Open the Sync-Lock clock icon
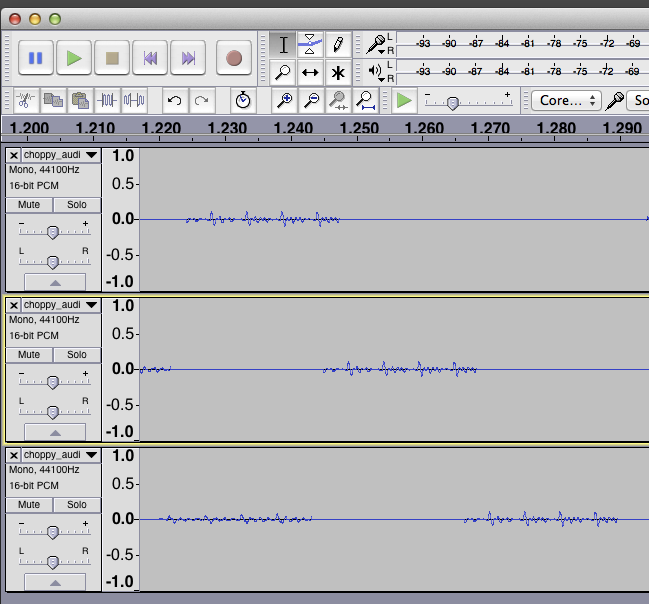The height and width of the screenshot is (604, 649). tap(243, 100)
